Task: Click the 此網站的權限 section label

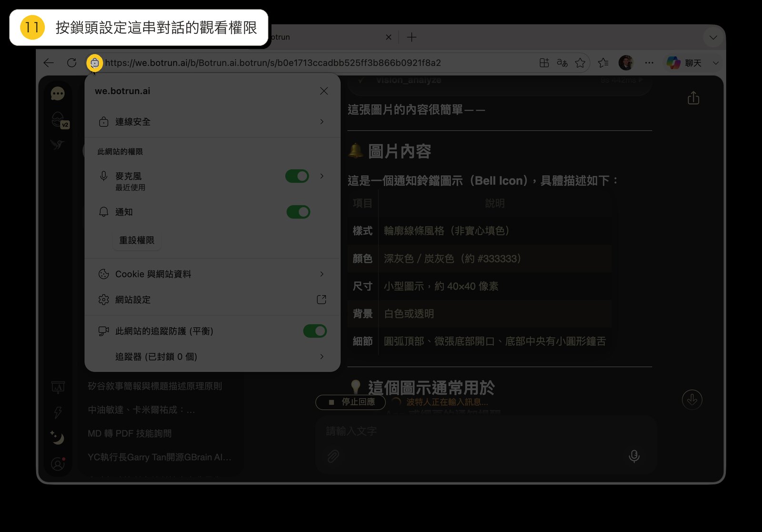Action: click(120, 151)
